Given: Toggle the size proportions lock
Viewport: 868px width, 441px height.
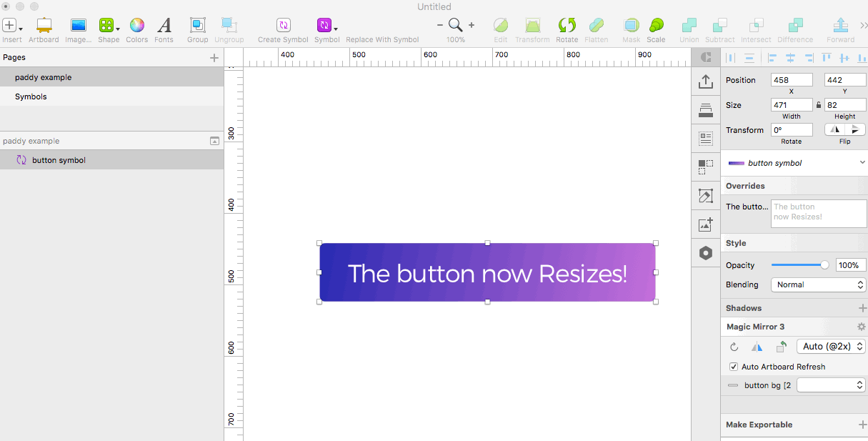Looking at the screenshot, I should (x=819, y=105).
